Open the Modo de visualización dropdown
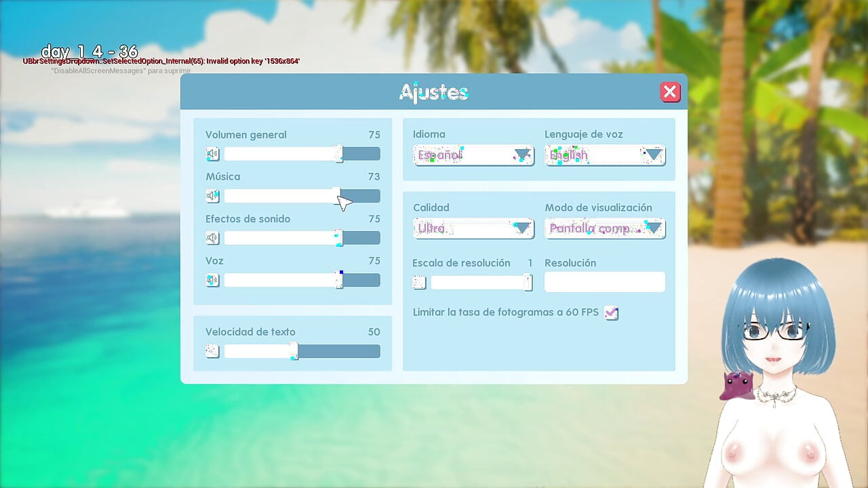The height and width of the screenshot is (488, 868). (605, 228)
